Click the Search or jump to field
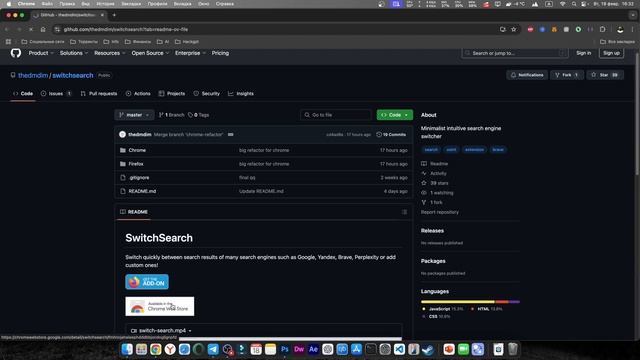Screen dimensions: 640x360 [x=514, y=53]
